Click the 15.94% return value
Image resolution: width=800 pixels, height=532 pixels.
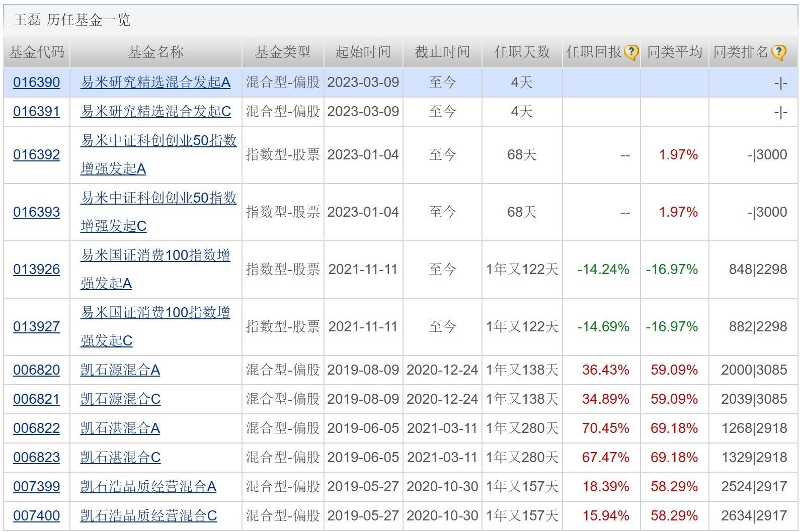pyautogui.click(x=606, y=516)
